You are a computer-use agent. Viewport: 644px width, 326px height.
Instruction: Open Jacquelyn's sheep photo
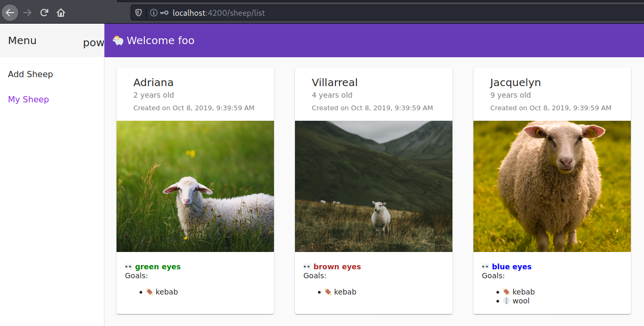(x=552, y=186)
